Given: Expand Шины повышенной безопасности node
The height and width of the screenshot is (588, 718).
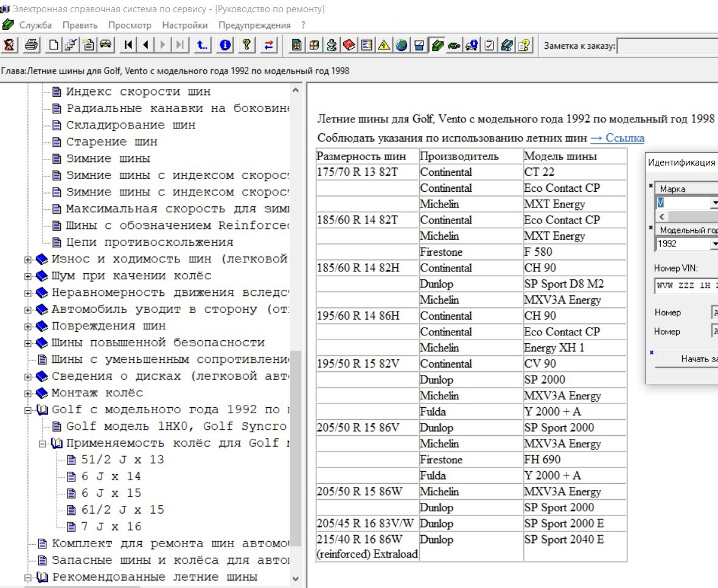Looking at the screenshot, I should click(x=28, y=343).
